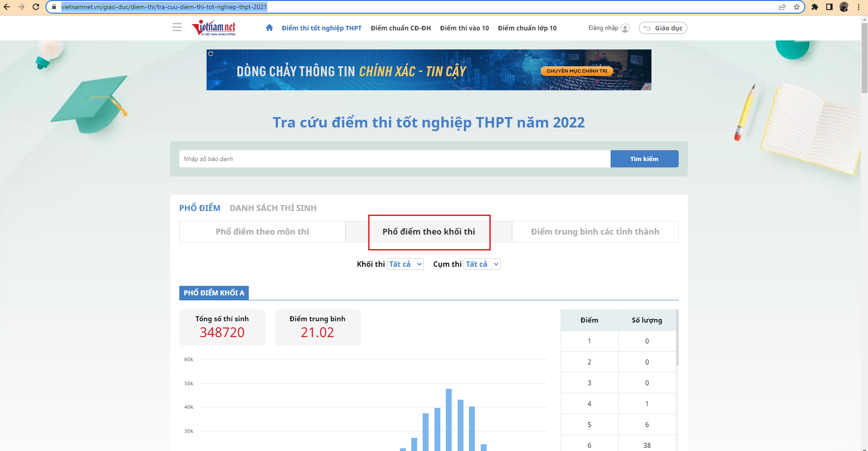The width and height of the screenshot is (868, 451).
Task: Select Điểm trung bình các tỉnh thành tab
Action: coord(595,231)
